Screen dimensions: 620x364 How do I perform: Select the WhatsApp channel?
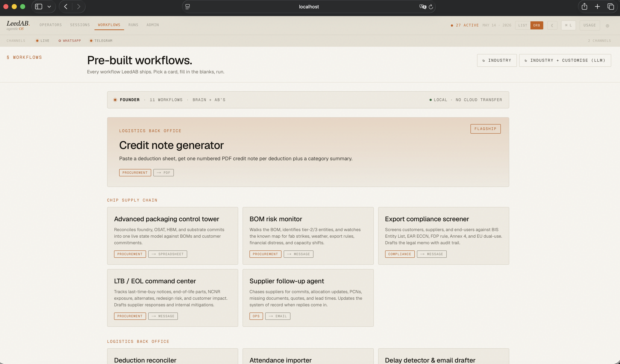[x=70, y=41]
